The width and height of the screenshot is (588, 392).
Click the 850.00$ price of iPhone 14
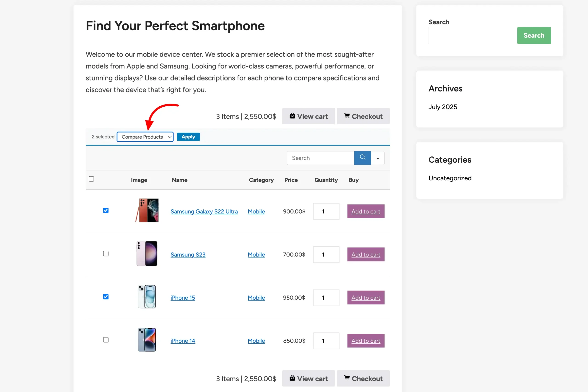coord(294,341)
